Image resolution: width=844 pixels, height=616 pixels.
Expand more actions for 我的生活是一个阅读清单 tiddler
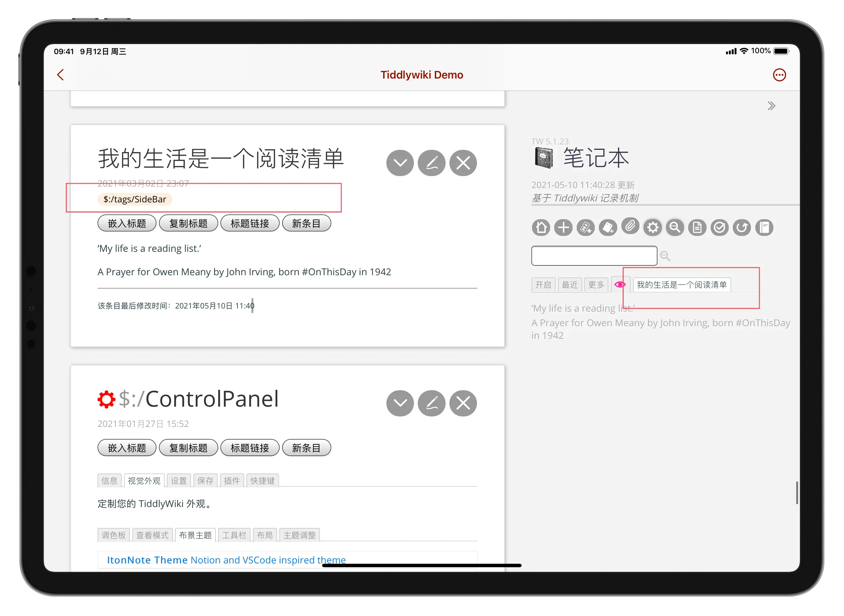(400, 163)
